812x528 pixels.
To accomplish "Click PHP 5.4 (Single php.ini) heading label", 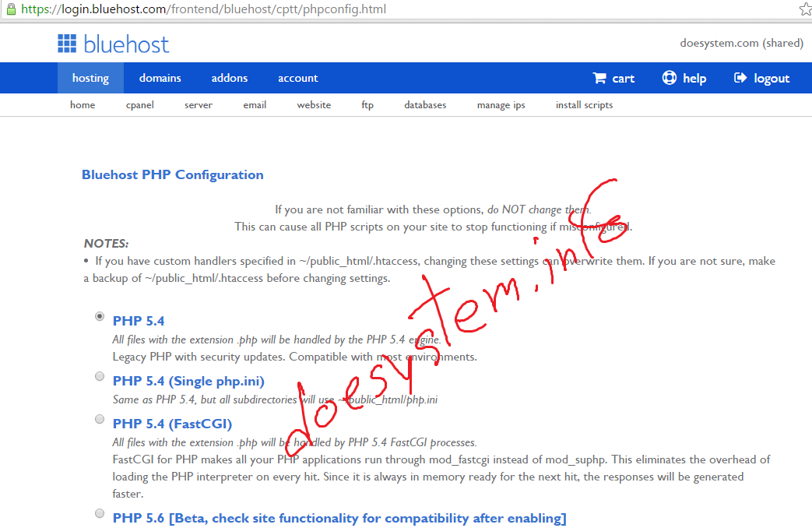I will point(188,382).
